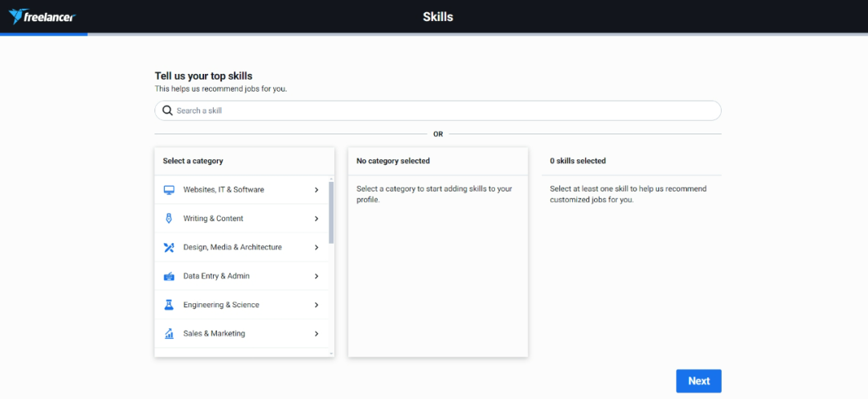Focus the Search a skill field

point(442,111)
